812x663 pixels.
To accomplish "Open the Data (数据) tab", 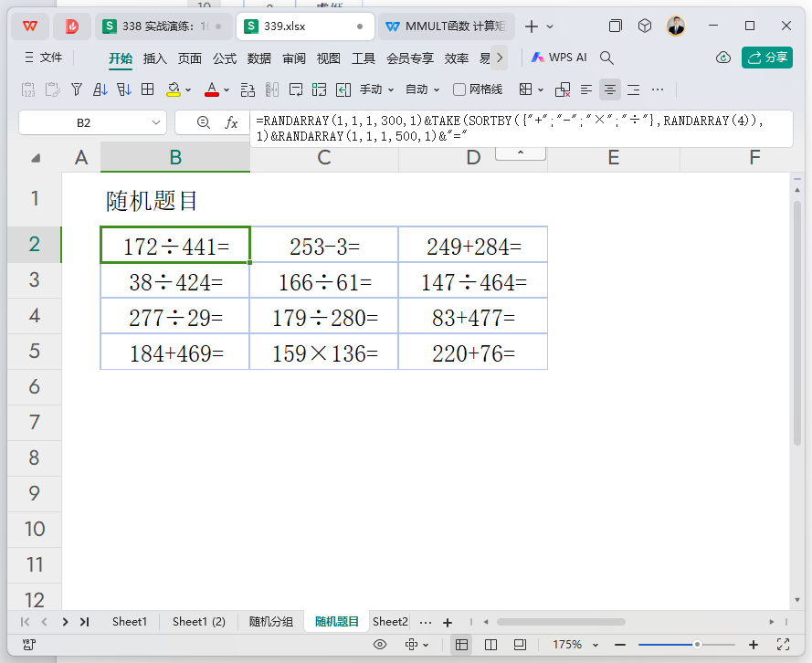I will click(x=259, y=58).
